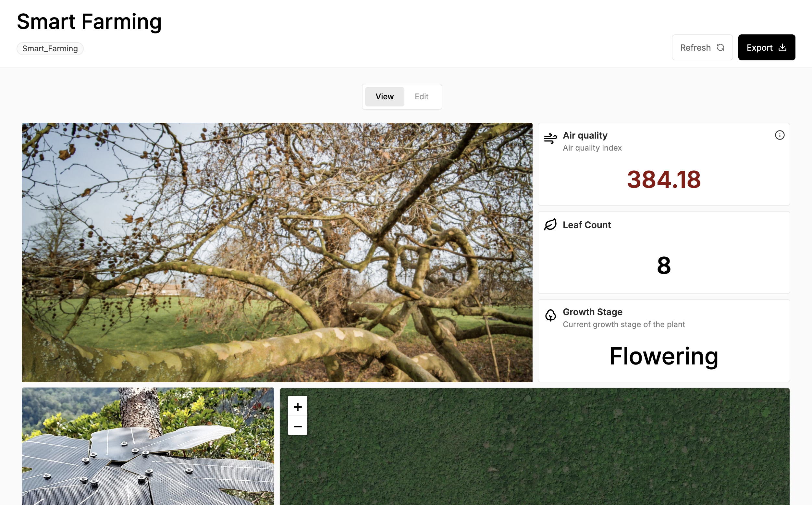812x505 pixels.
Task: Click the Air quality info icon
Action: click(x=780, y=135)
